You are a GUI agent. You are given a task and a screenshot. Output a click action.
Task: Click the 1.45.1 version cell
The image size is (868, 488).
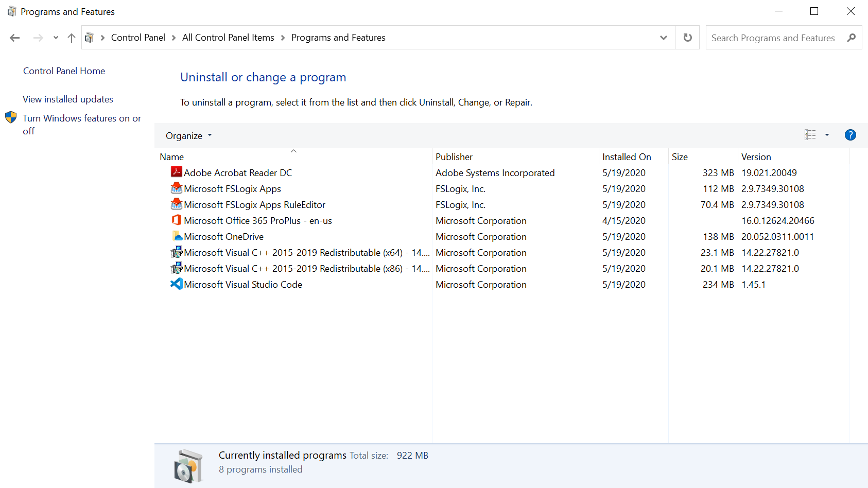pos(753,285)
